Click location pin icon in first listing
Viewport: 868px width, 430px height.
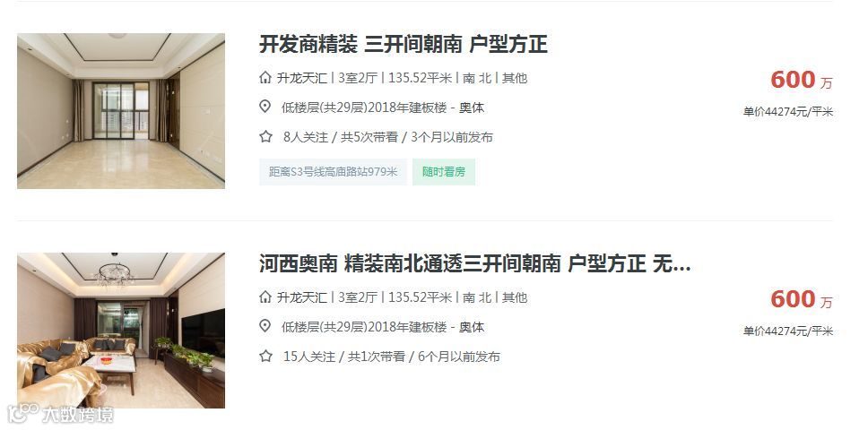[265, 107]
